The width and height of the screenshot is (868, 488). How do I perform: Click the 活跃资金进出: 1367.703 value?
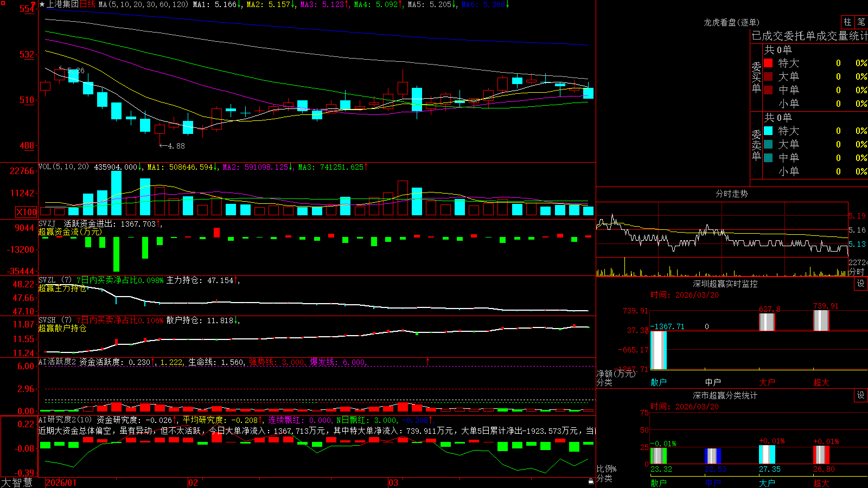(110, 224)
